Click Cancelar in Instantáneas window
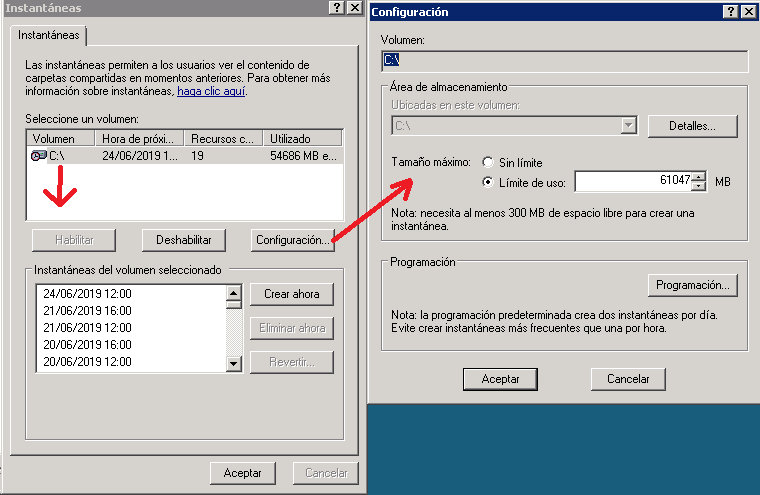The image size is (760, 495). click(326, 473)
